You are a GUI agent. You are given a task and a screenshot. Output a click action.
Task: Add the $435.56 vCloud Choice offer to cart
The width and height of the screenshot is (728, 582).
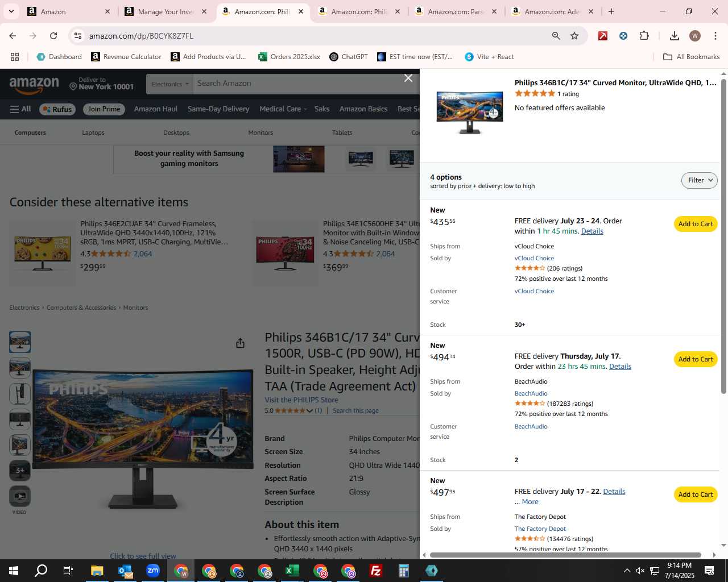click(x=696, y=224)
